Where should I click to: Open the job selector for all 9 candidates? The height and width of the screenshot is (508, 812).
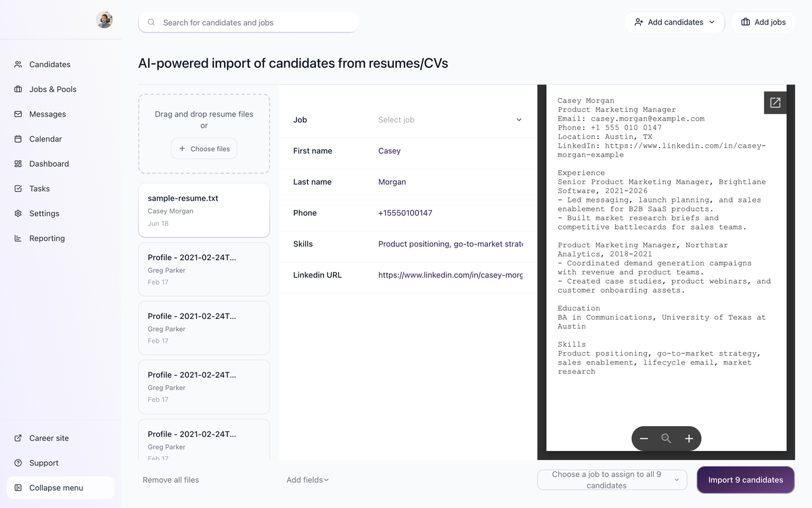point(612,480)
